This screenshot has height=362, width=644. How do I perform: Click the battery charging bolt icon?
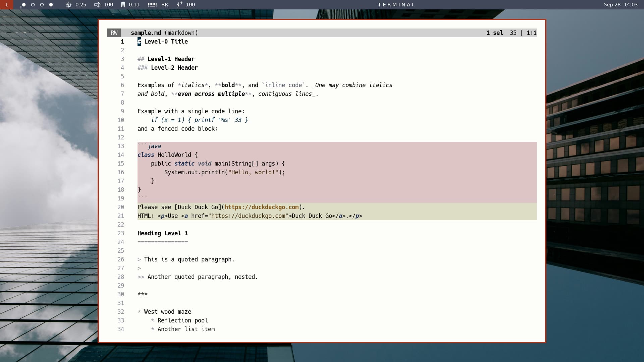[x=180, y=4]
